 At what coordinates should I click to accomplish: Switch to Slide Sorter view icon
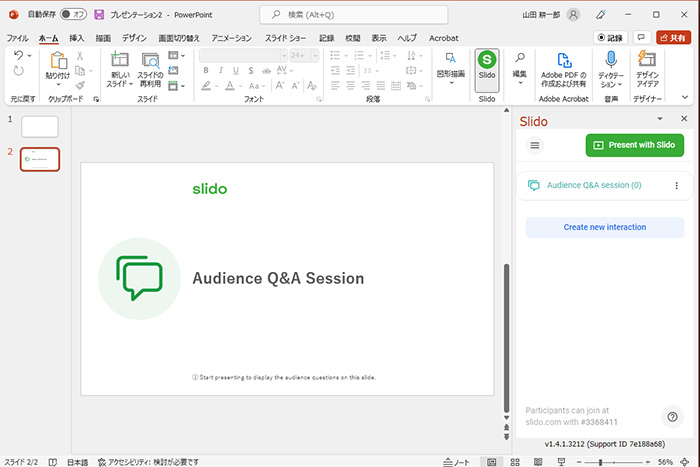point(515,462)
